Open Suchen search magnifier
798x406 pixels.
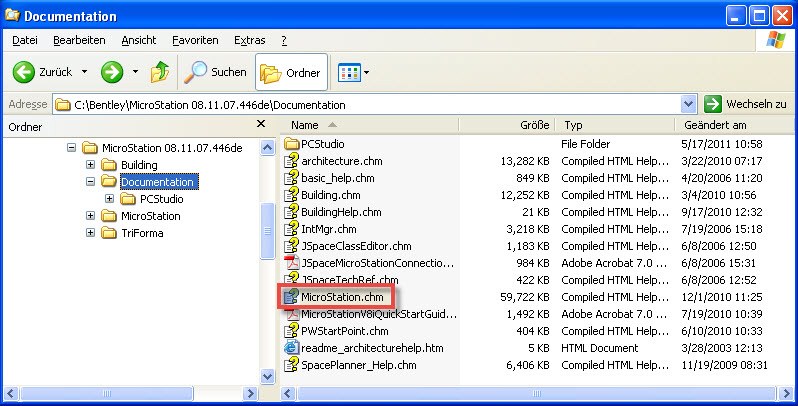195,72
